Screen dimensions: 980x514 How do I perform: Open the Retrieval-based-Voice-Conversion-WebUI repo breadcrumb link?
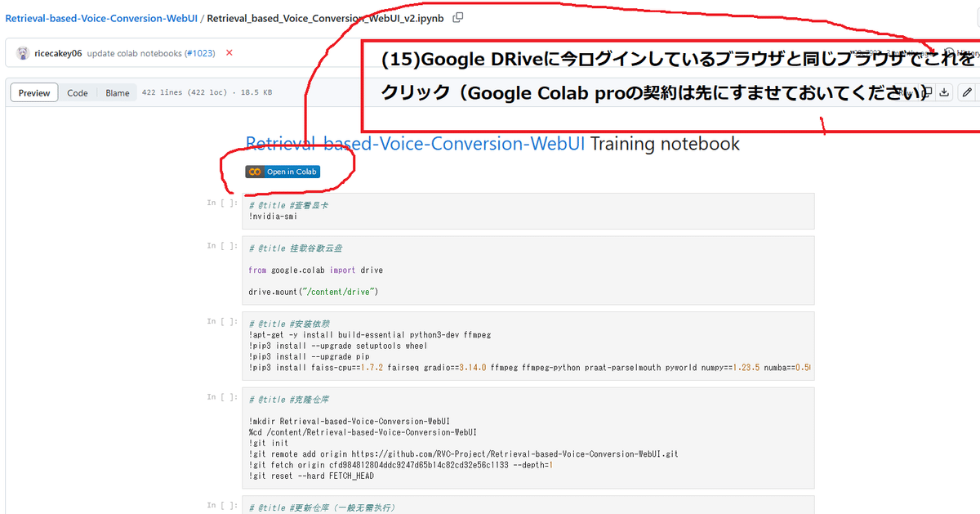click(x=101, y=17)
